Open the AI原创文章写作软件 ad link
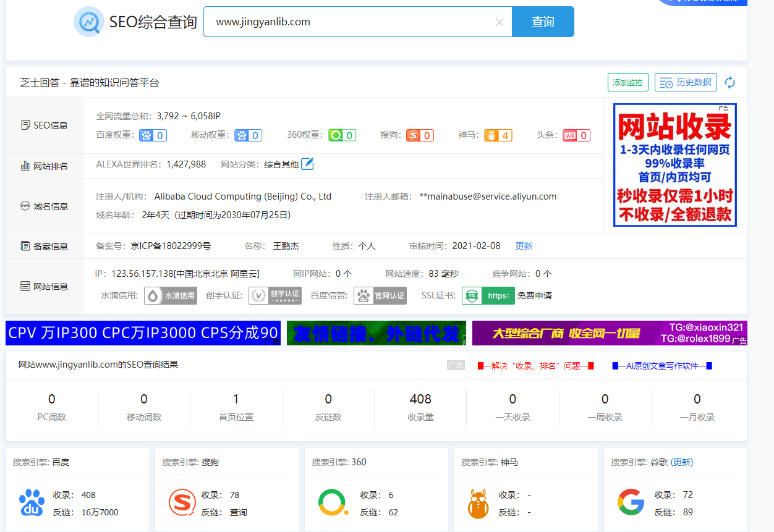Screen dimensions: 774x532 [662, 366]
